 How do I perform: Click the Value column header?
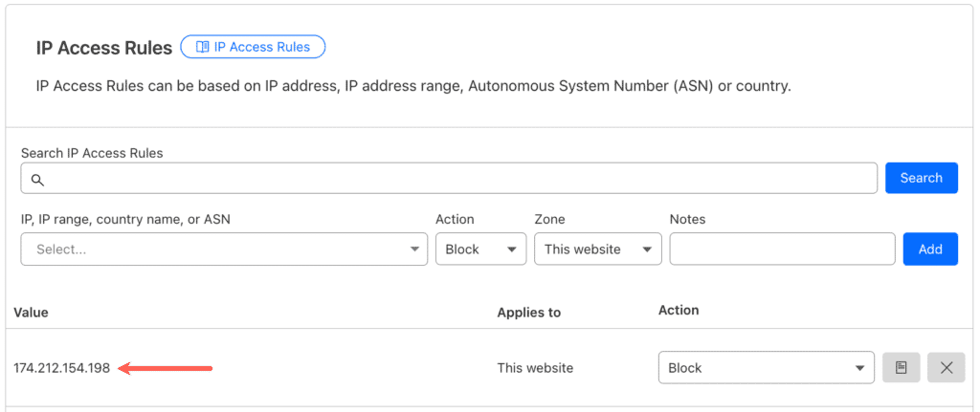coord(31,313)
